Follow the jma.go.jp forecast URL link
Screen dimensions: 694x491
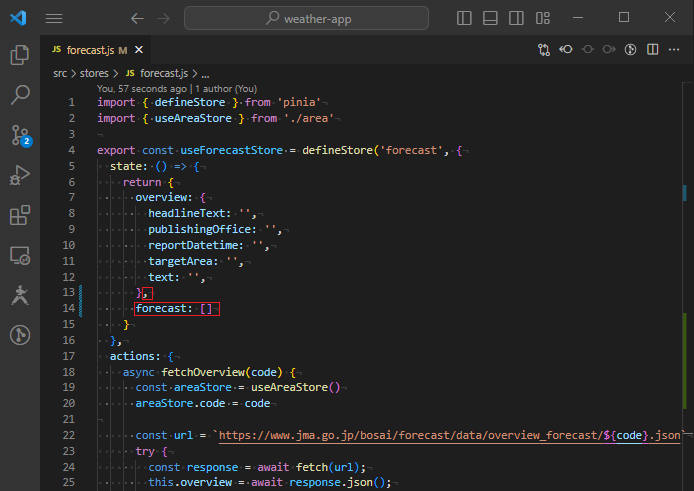[450, 435]
